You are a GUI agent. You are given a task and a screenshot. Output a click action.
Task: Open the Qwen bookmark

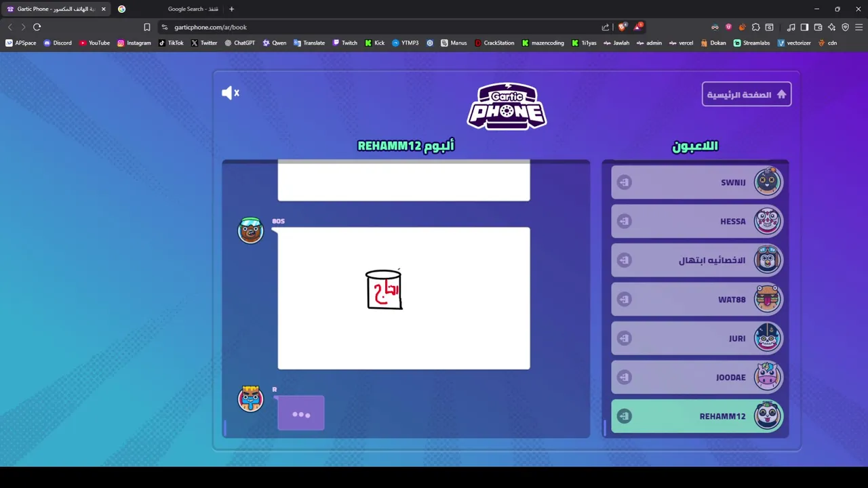point(275,43)
